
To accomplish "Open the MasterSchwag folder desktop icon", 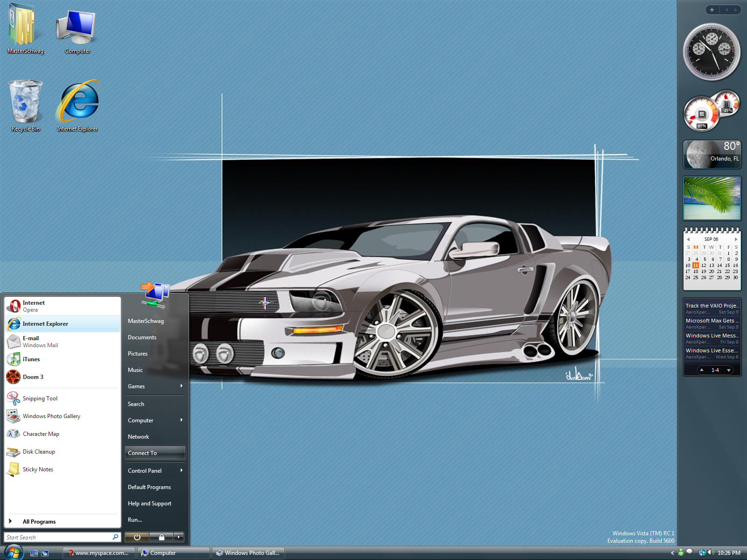I will [x=26, y=29].
